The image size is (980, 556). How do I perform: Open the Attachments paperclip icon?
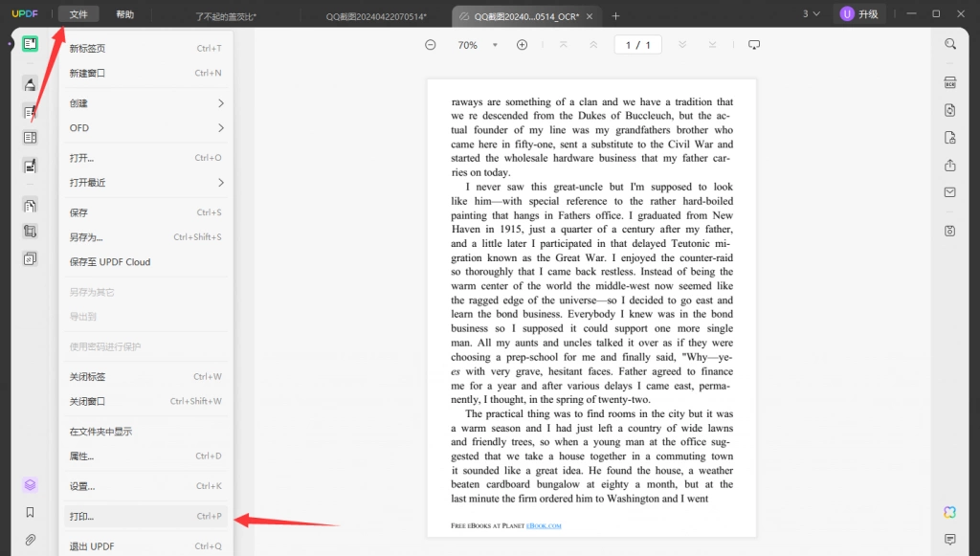(30, 540)
